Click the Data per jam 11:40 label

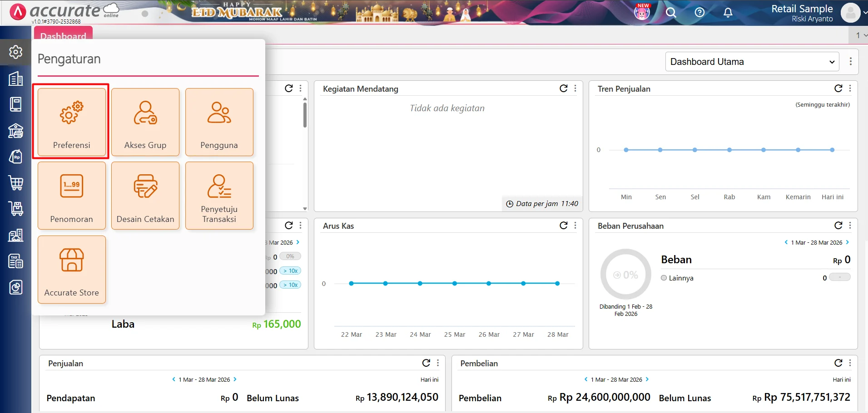542,204
